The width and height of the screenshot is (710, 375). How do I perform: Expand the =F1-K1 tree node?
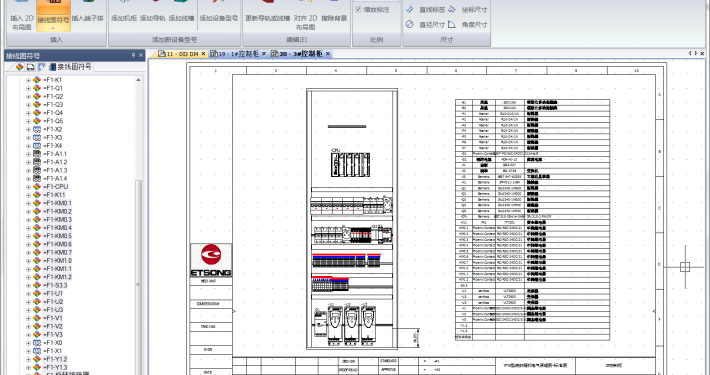click(x=29, y=80)
